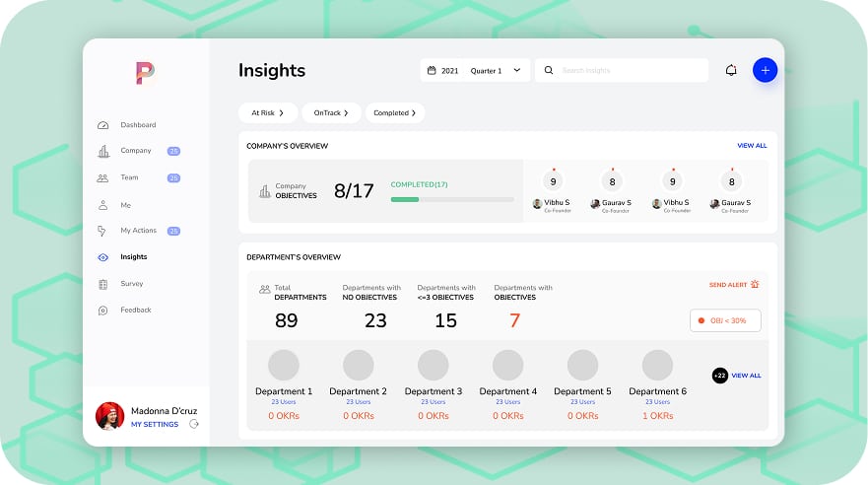Click the Insights eye icon in sidebar
This screenshot has width=868, height=485.
click(x=103, y=257)
